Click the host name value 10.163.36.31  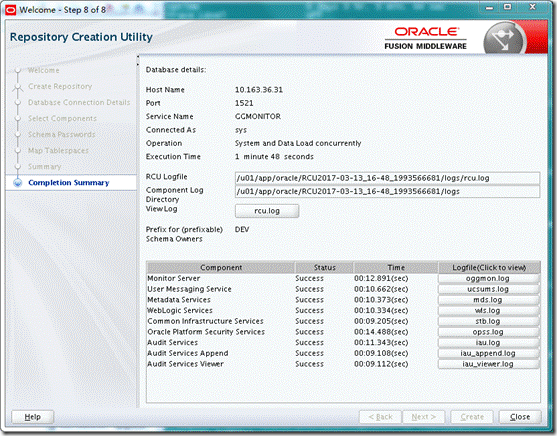tap(259, 90)
